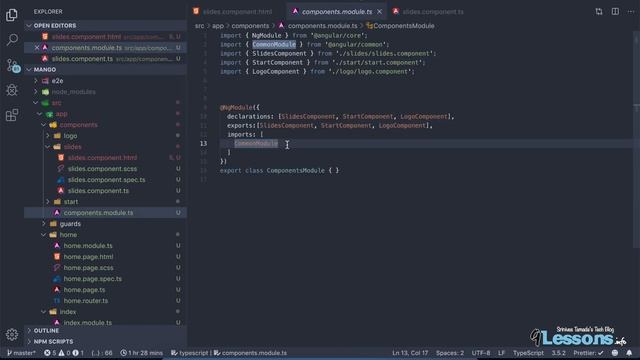Change end of line sequence LF
This screenshot has width=640, height=360.
coord(501,353)
